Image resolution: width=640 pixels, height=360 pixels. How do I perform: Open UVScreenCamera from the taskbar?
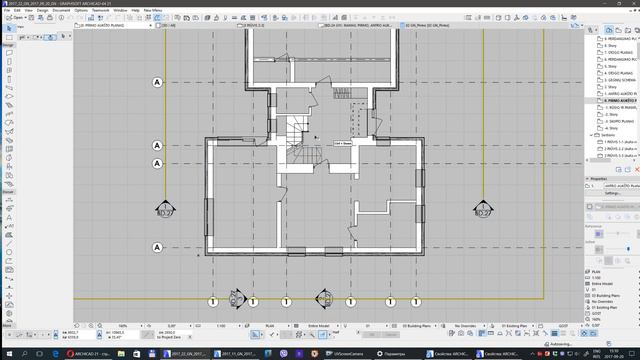345,353
